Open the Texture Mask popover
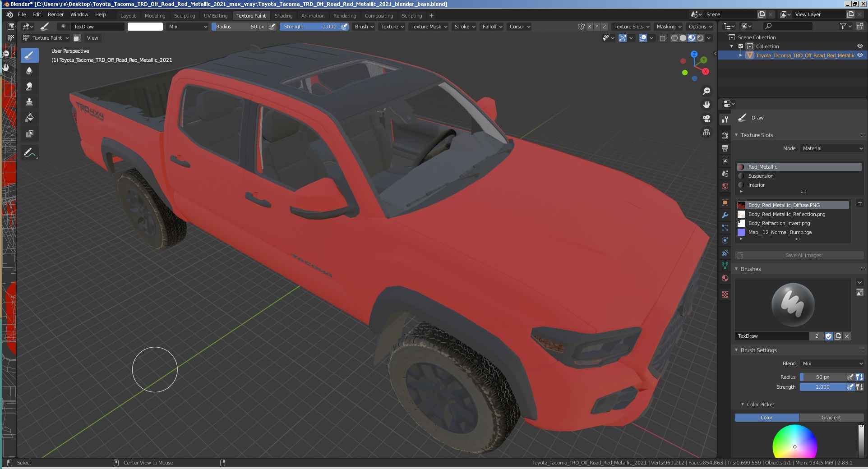 pyautogui.click(x=429, y=27)
